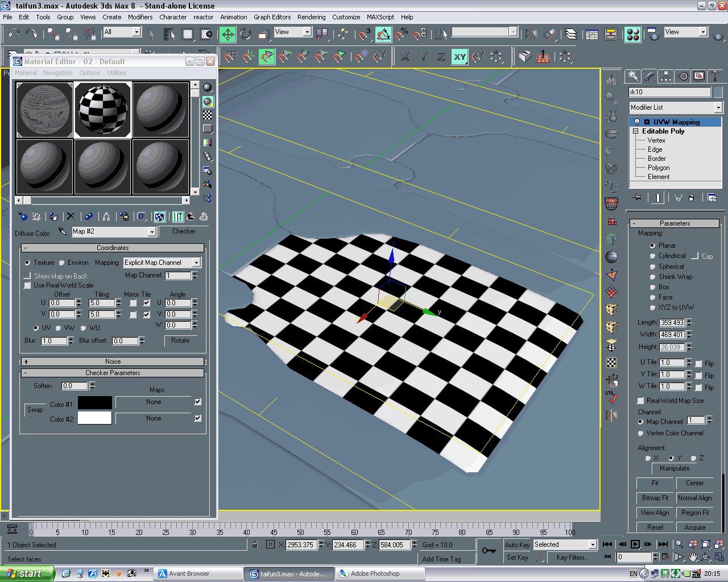This screenshot has width=728, height=582.
Task: Open the Layer Manager icon
Action: click(570, 34)
